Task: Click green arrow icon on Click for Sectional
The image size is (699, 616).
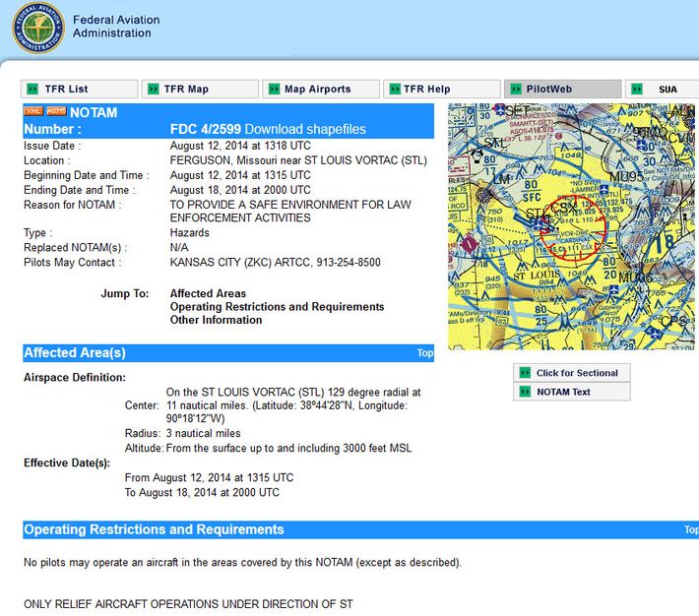Action: pos(525,373)
